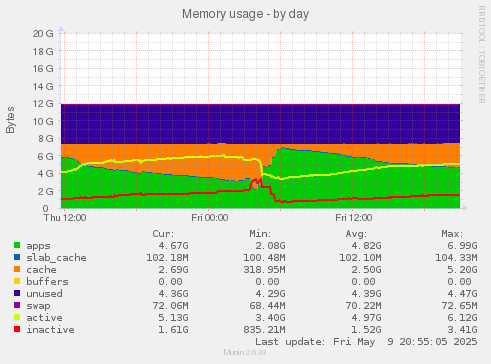Viewport: 491px width, 364px height.
Task: Click unused current value 4.36G
Action: pos(173,294)
